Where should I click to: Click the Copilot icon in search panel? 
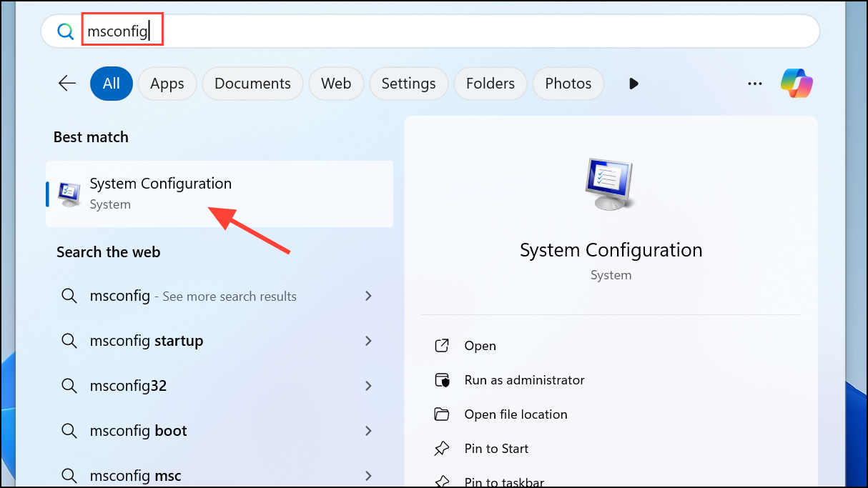[797, 84]
